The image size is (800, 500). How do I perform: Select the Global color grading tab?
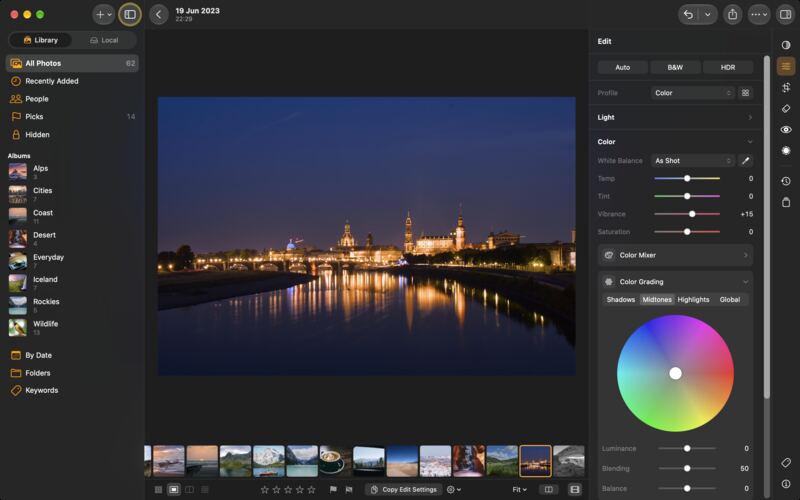[x=730, y=299]
